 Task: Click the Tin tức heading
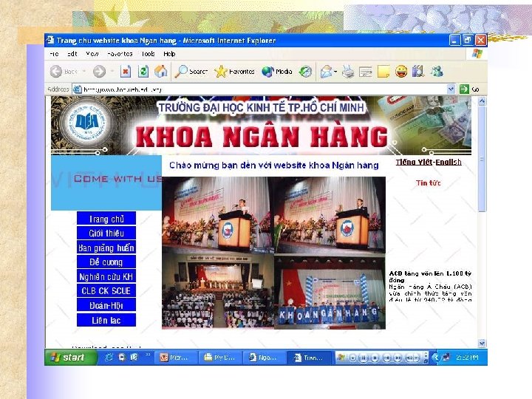[428, 183]
